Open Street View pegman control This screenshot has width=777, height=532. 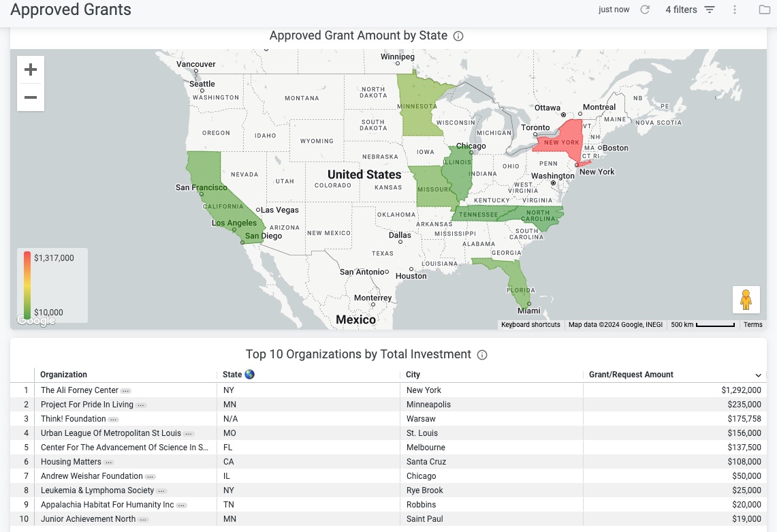tap(746, 300)
